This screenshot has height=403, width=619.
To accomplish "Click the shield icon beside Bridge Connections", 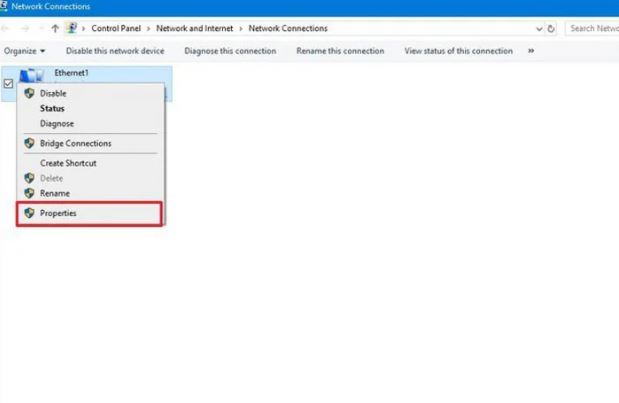I will 29,143.
